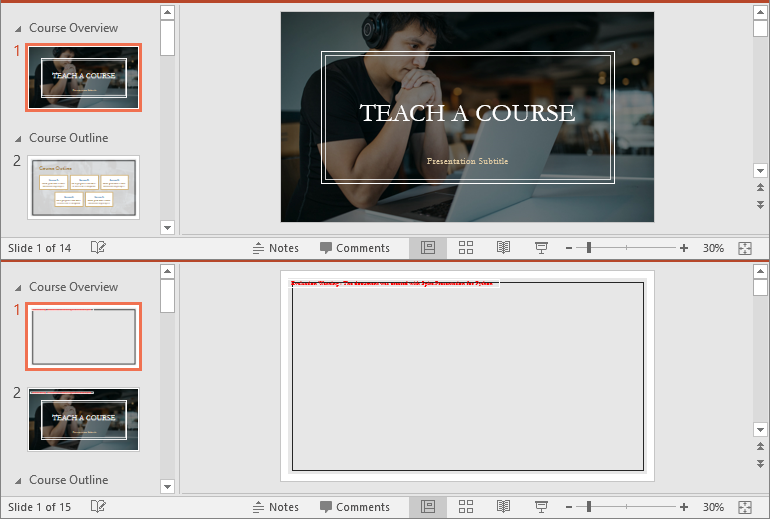Image resolution: width=770 pixels, height=519 pixels.
Task: Click Presentation Subtitle text on main slide
Action: 467,161
